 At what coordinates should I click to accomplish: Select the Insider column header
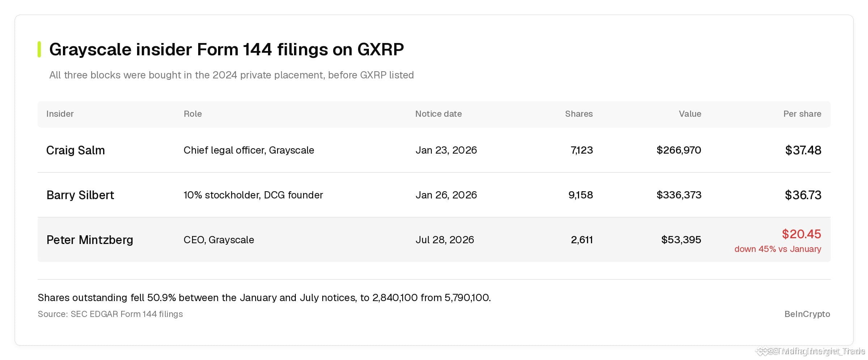[x=60, y=114]
